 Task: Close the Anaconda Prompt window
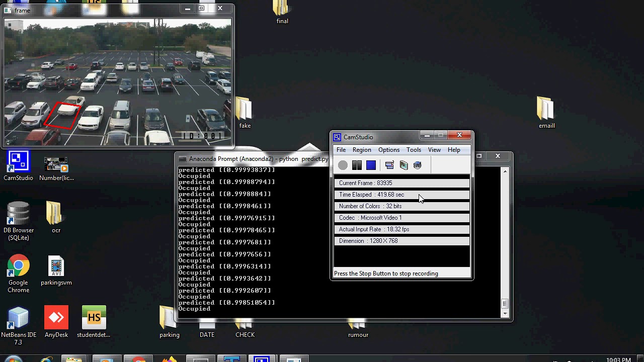click(498, 156)
